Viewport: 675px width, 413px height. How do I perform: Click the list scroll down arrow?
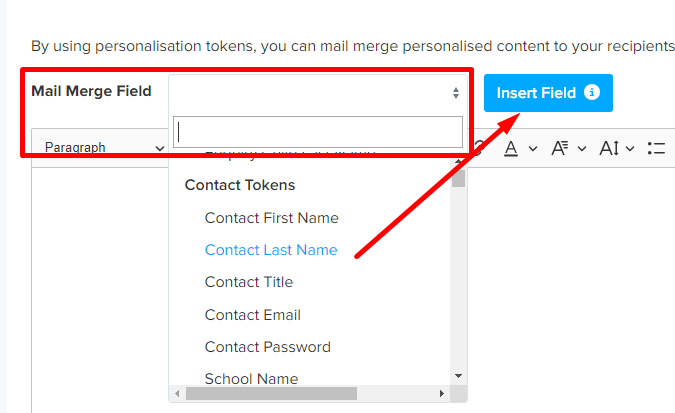click(458, 376)
